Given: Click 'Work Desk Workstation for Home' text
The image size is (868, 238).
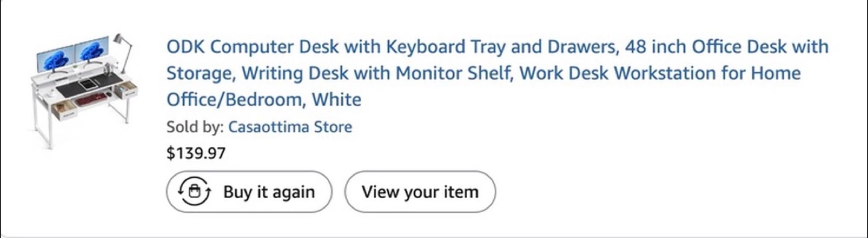Looking at the screenshot, I should 659,73.
